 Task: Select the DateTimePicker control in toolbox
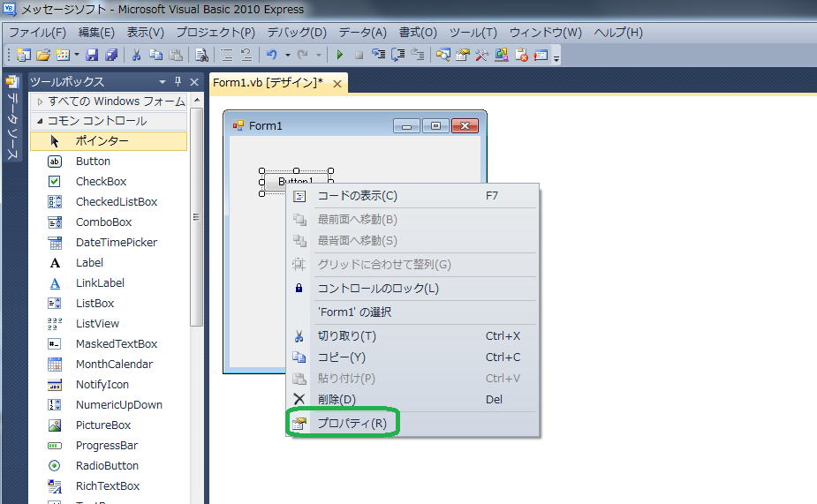[x=109, y=242]
